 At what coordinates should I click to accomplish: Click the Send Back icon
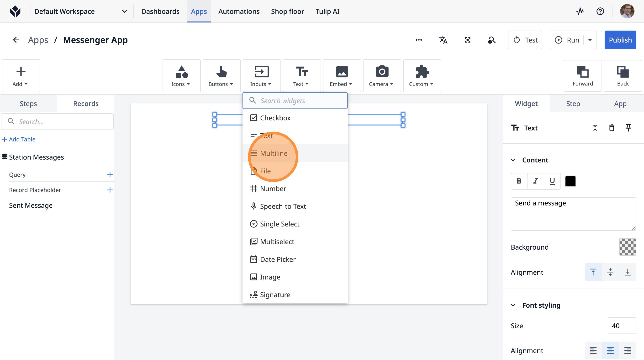pyautogui.click(x=623, y=76)
